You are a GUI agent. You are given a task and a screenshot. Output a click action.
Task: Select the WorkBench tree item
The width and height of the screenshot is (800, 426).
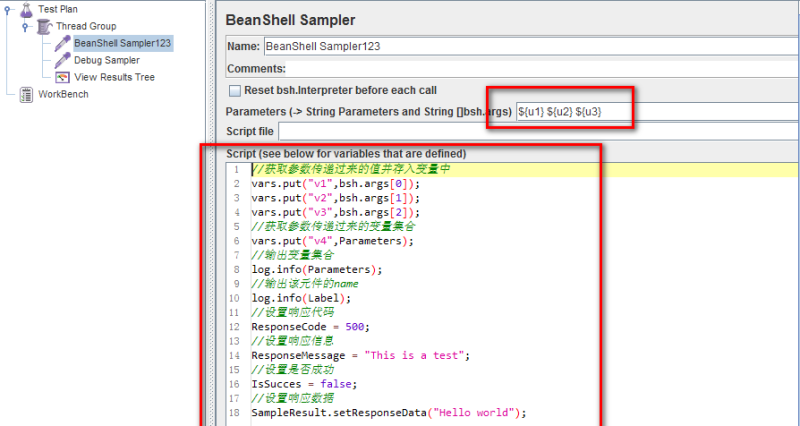63,94
